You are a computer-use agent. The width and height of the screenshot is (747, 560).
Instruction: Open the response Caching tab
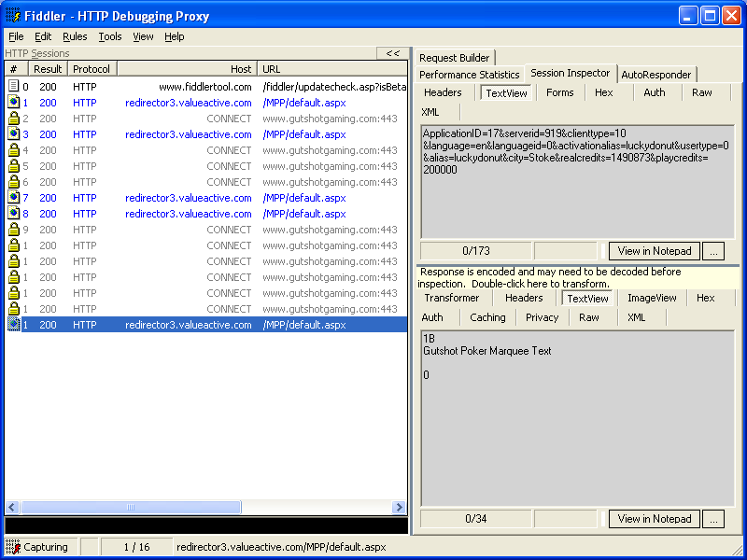[x=487, y=317]
